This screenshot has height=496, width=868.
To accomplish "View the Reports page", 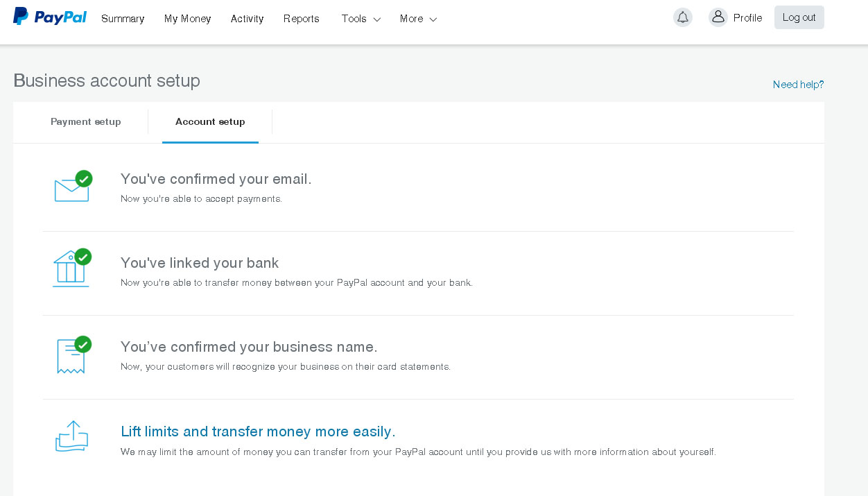I will [302, 19].
